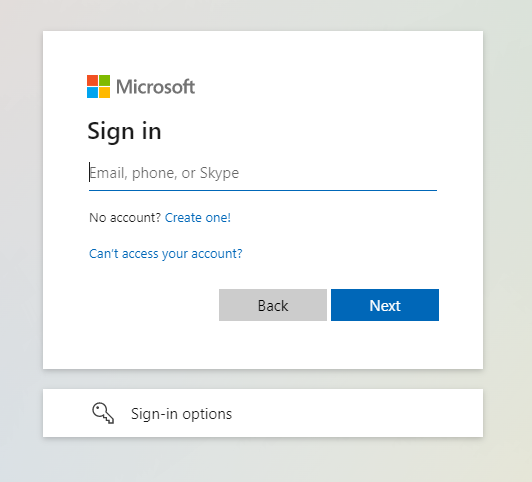Image resolution: width=532 pixels, height=482 pixels.
Task: Focus the Email, phone, or Skype field
Action: click(263, 173)
